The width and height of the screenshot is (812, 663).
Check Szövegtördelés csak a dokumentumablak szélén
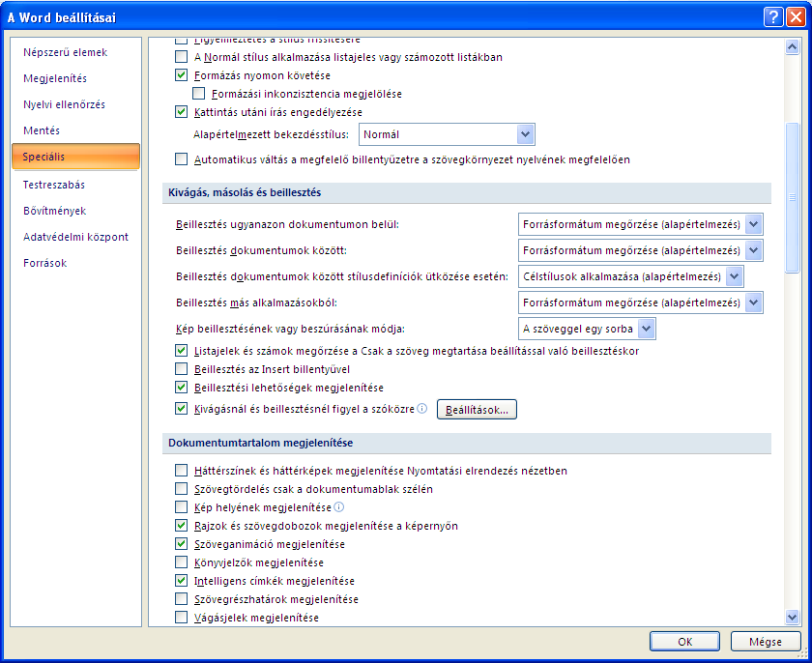(x=182, y=489)
